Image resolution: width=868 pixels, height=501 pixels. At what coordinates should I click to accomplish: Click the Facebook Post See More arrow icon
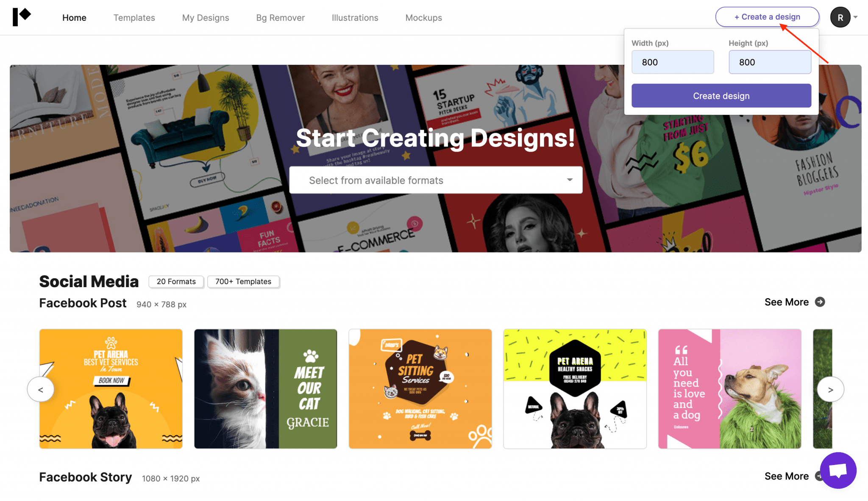click(820, 302)
